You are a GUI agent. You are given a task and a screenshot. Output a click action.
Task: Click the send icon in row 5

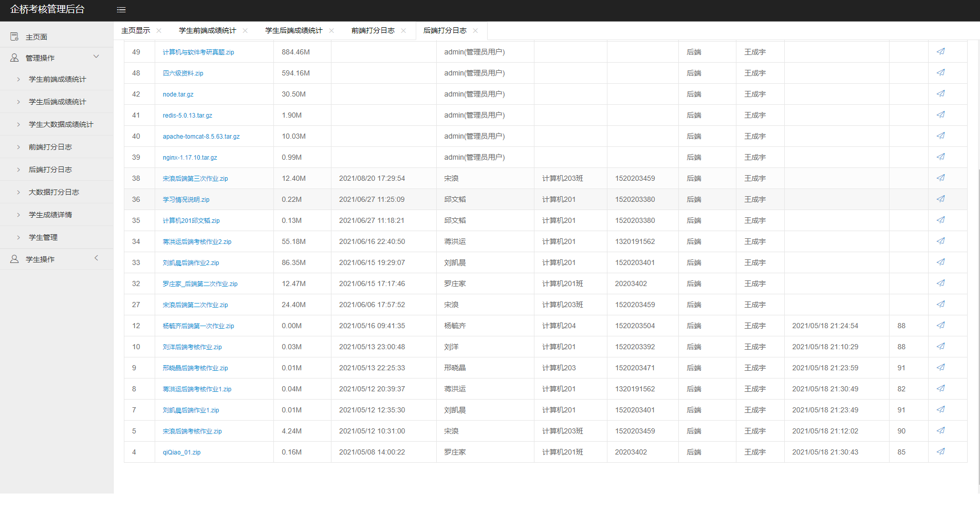pos(940,430)
